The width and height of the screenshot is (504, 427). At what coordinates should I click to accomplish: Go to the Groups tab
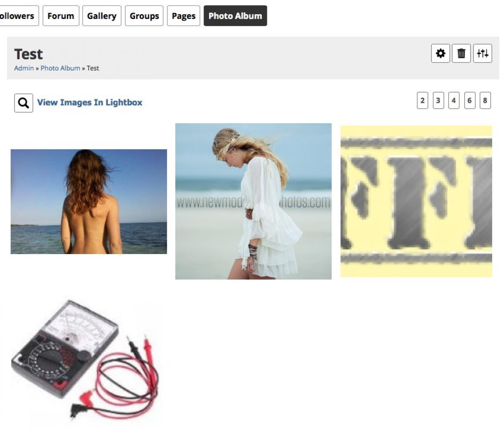(x=144, y=16)
